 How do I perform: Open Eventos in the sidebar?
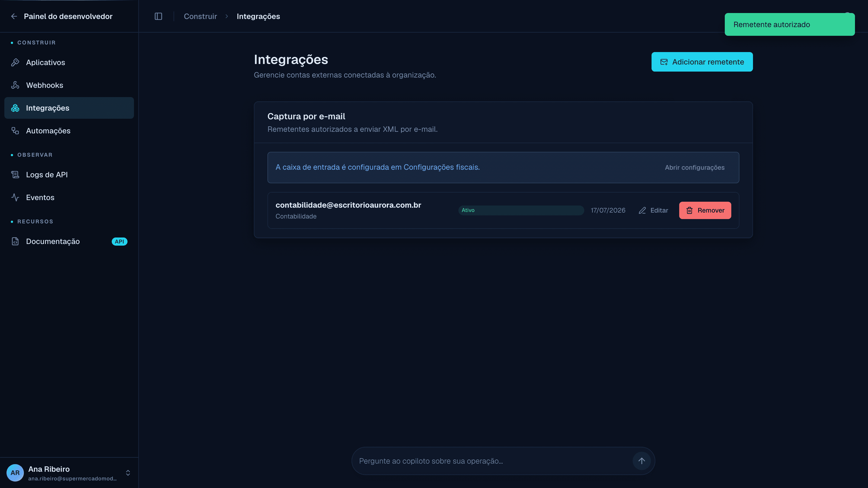[69, 197]
